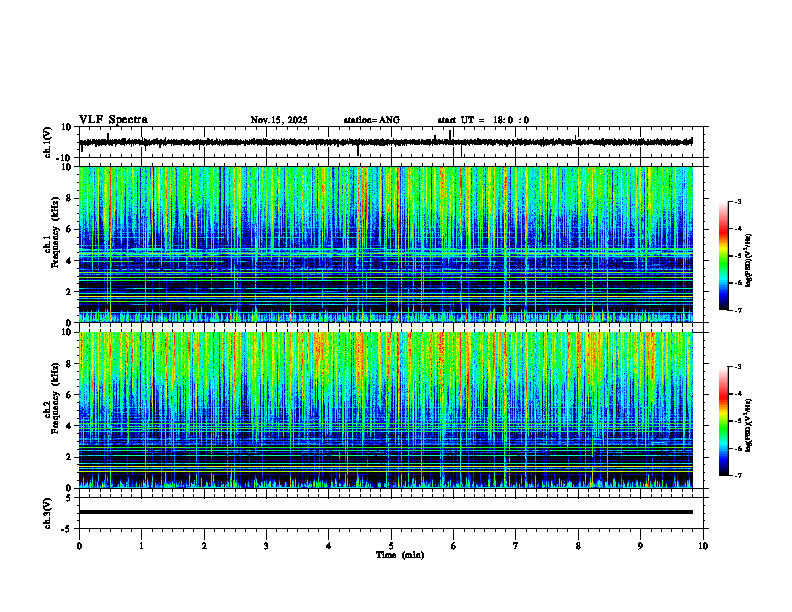This screenshot has height=612, width=792.
Task: Click the "-3" label on ch.1 color scale
Action: [x=737, y=201]
